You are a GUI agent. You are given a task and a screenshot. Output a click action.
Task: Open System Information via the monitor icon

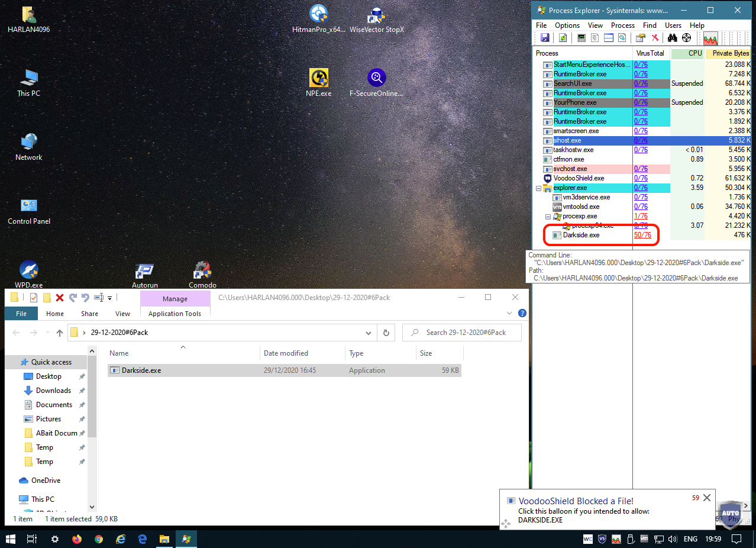pyautogui.click(x=581, y=38)
